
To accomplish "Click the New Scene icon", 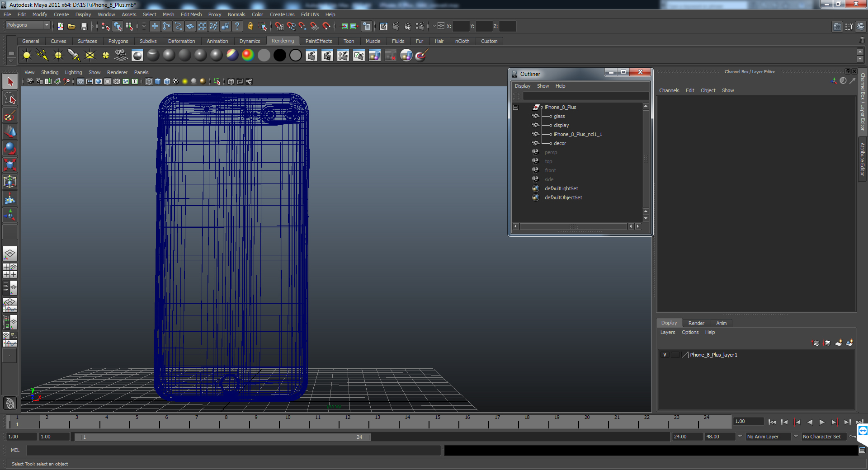I will [x=60, y=26].
